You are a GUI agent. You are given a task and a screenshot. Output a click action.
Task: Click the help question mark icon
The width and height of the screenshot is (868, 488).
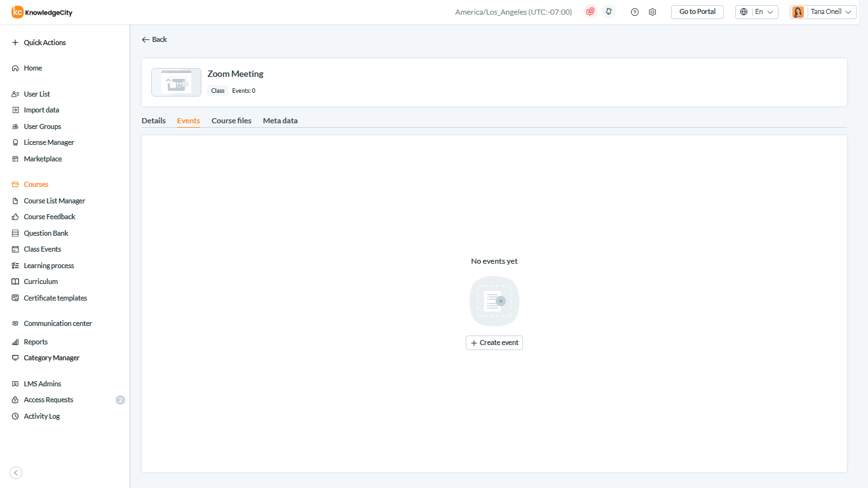pyautogui.click(x=634, y=12)
